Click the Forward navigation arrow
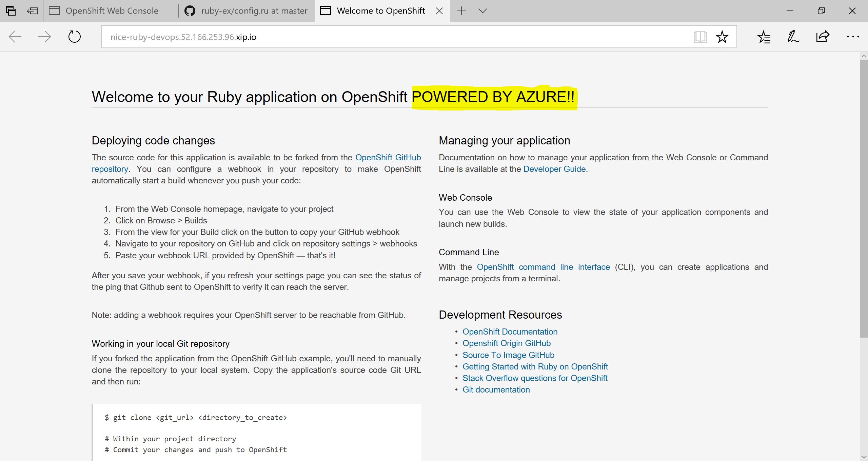This screenshot has height=461, width=868. click(44, 37)
